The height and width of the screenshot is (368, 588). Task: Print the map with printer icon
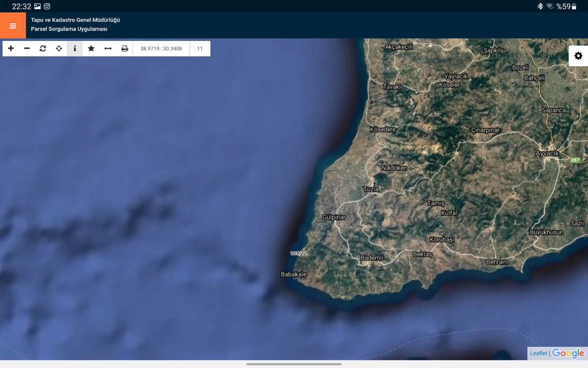coord(125,48)
